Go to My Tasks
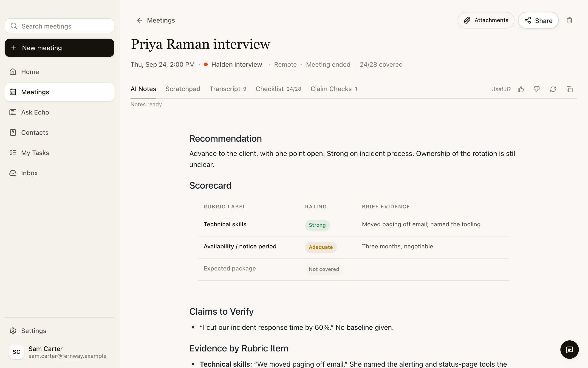588x368 pixels. pos(59,152)
